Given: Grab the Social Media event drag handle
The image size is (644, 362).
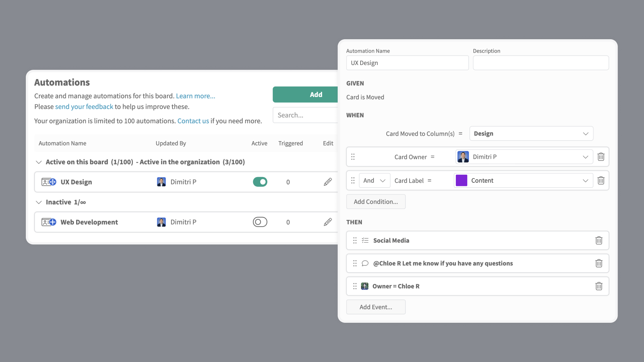Looking at the screenshot, I should pyautogui.click(x=355, y=240).
